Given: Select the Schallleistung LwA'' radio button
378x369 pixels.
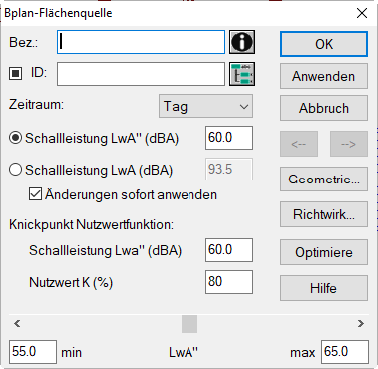Looking at the screenshot, I should coord(15,138).
